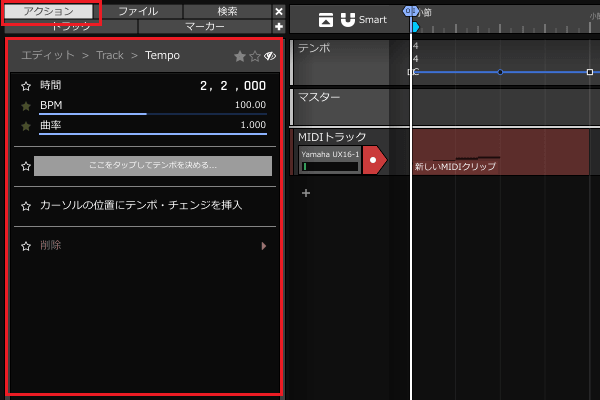The height and width of the screenshot is (400, 600).
Task: Toggle the hidden-eye visibility icon
Action: pos(270,56)
